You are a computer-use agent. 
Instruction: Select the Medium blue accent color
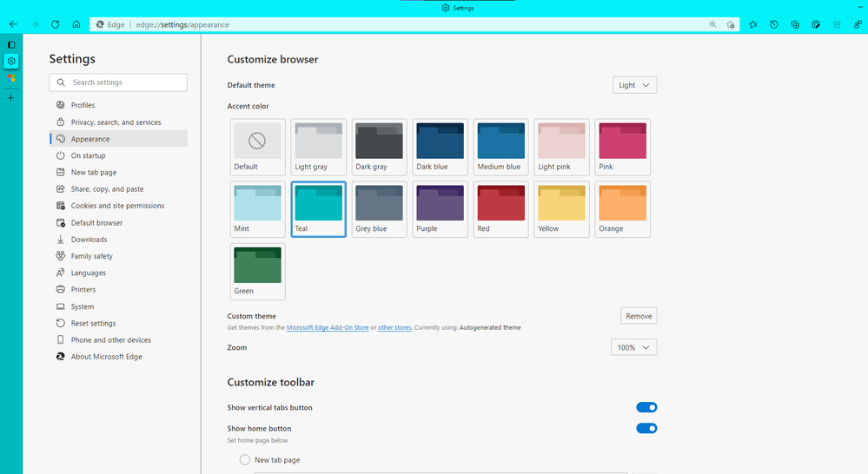501,147
